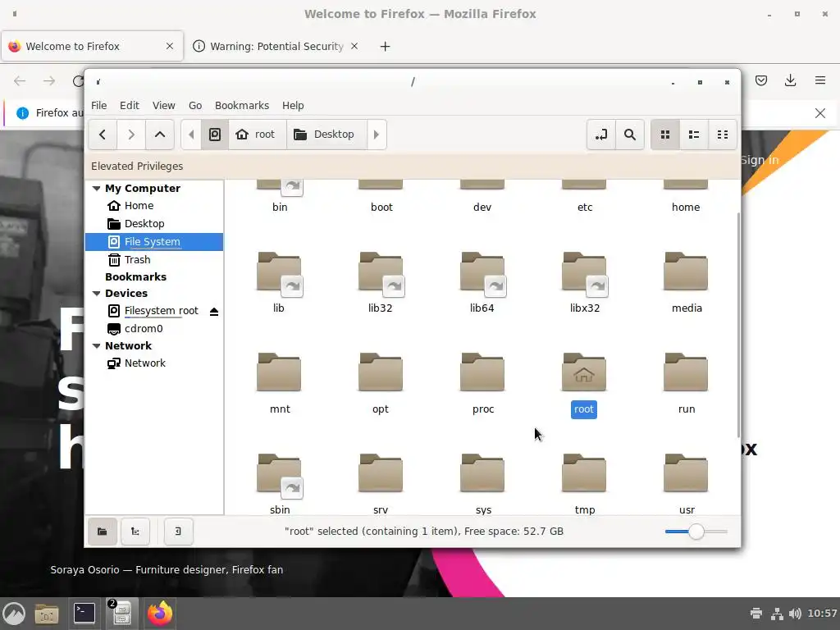Launch the terminal from the taskbar
840x630 pixels.
point(84,614)
